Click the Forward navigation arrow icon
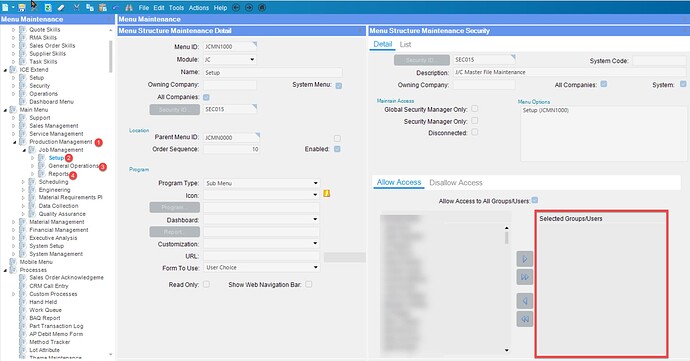 point(249,7)
